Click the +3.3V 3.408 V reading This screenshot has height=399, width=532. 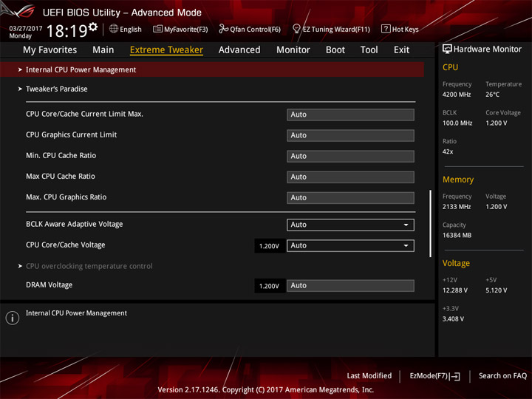click(x=453, y=319)
